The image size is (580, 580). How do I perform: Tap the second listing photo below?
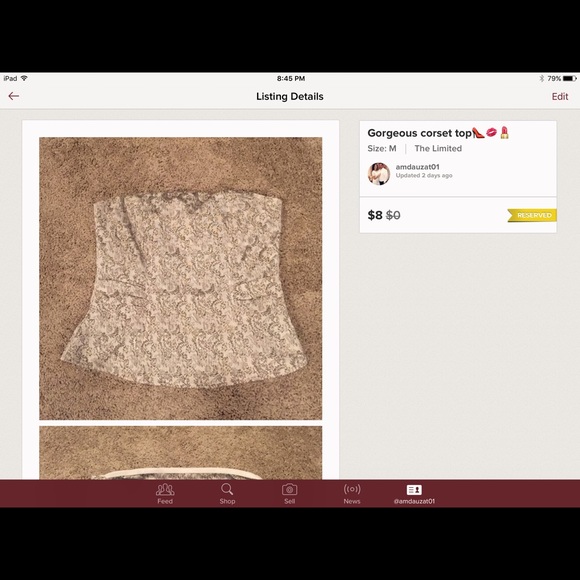pyautogui.click(x=181, y=453)
